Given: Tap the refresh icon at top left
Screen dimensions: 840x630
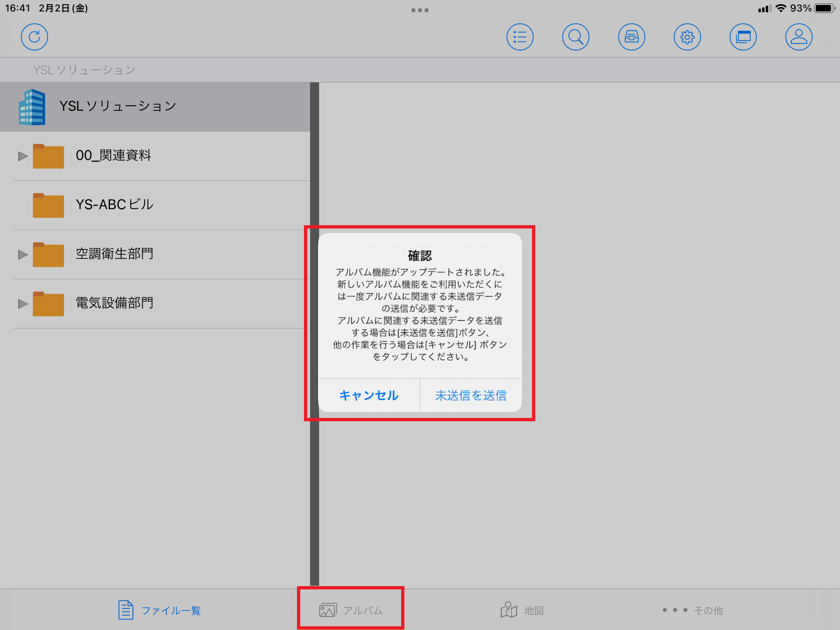Looking at the screenshot, I should point(34,37).
